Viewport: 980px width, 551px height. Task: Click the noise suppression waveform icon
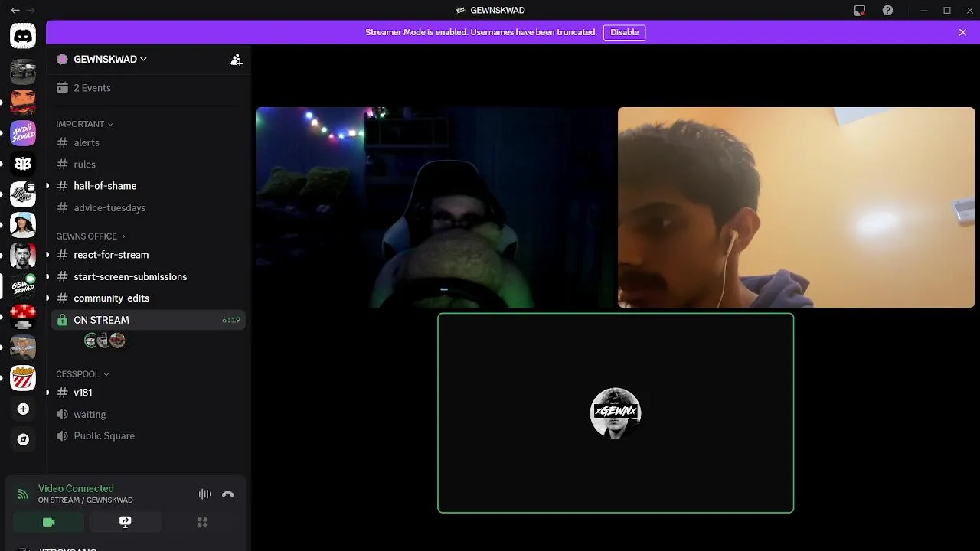point(205,494)
